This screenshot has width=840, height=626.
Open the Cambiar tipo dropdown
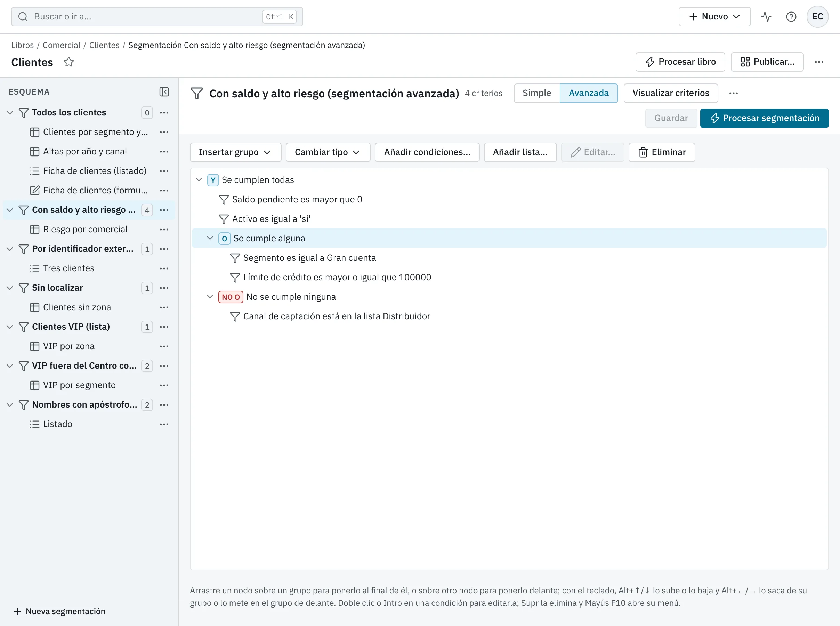(x=328, y=152)
